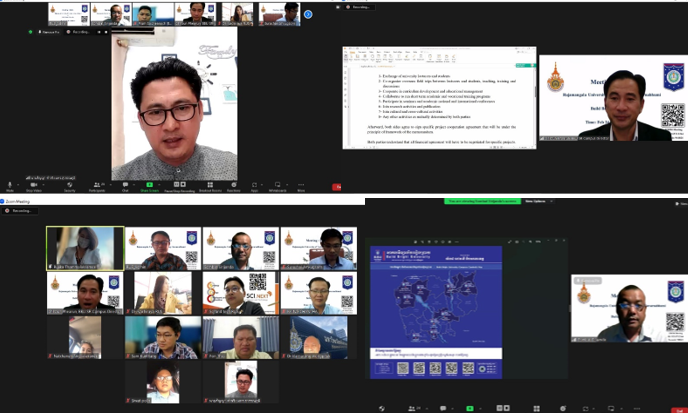Open Whiteboards in the screen-sharing toolbar
688x413 pixels.
[611, 409]
